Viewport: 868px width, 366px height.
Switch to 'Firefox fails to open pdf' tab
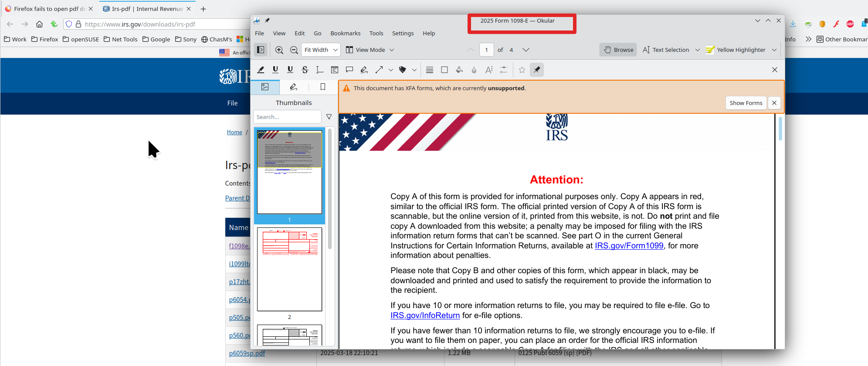(49, 9)
